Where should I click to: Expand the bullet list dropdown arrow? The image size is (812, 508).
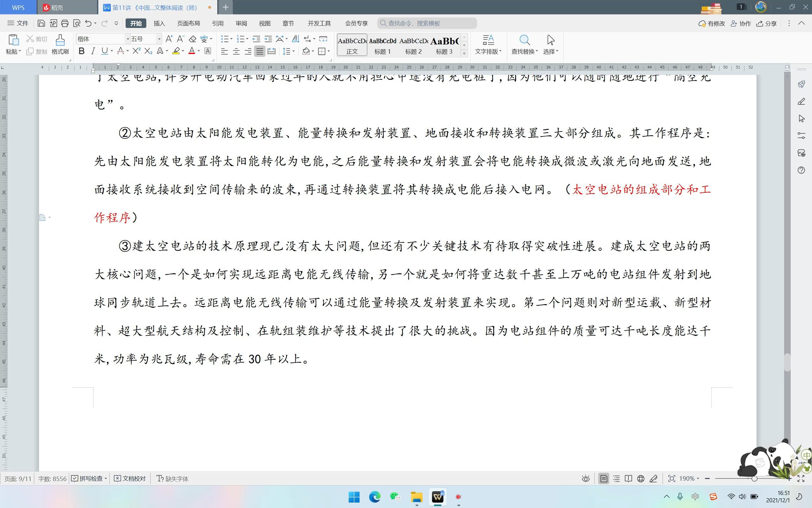point(231,39)
